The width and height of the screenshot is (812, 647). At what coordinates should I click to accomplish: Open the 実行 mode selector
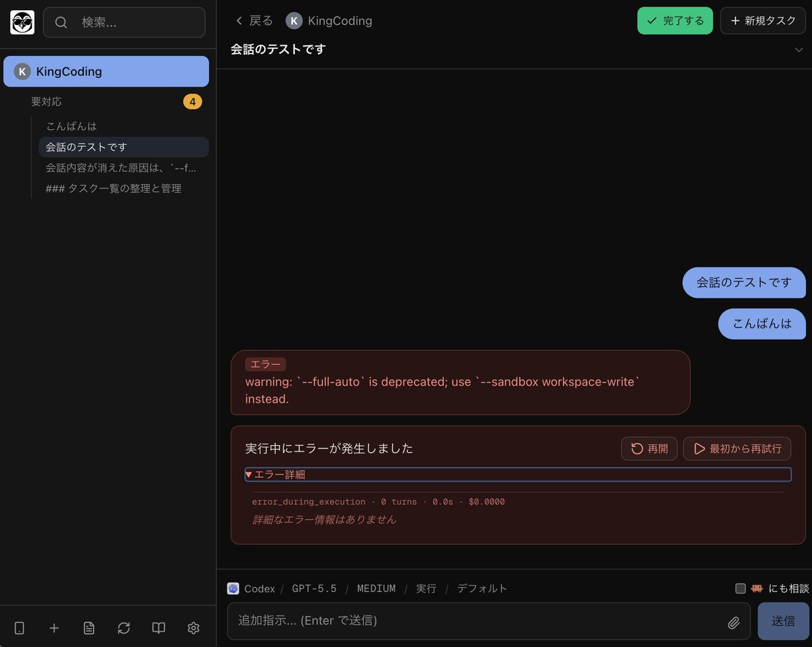(x=426, y=589)
